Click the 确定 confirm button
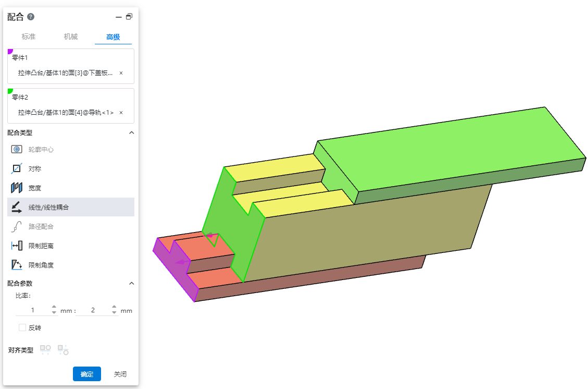Screen dimensions: 588x389 [x=87, y=374]
